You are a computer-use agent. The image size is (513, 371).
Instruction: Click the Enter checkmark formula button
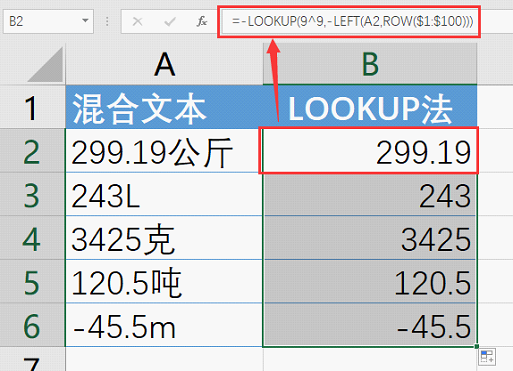pyautogui.click(x=170, y=22)
